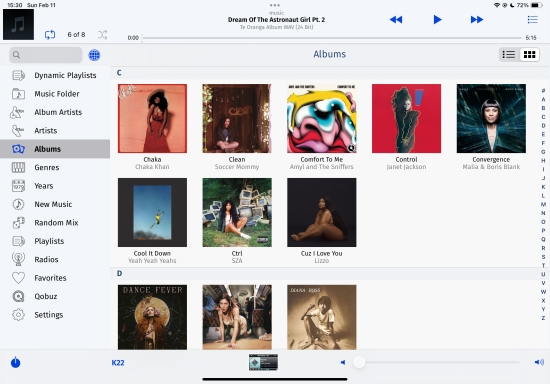550x384 pixels.
Task: Click the Settings gear icon
Action: pyautogui.click(x=18, y=315)
